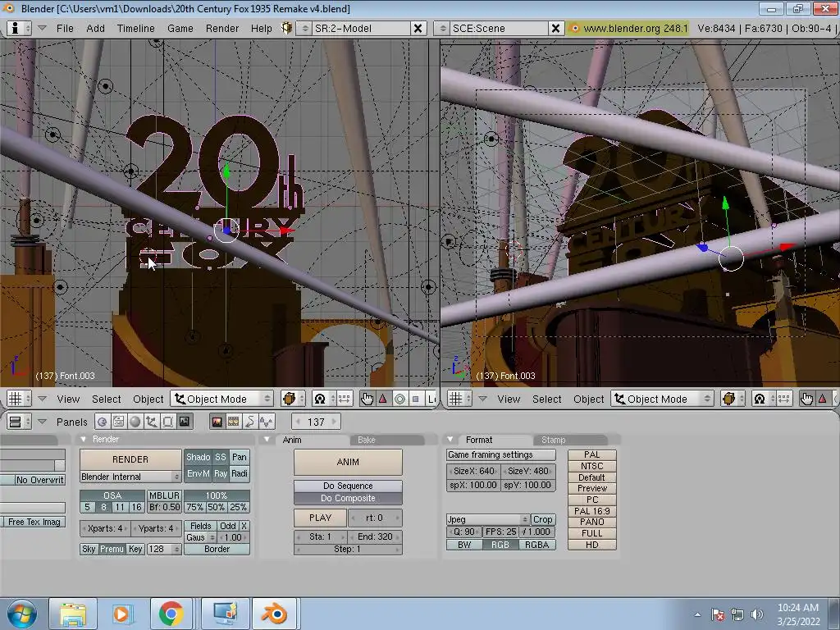Click the SizeX: 640 field
The width and height of the screenshot is (840, 630).
[473, 471]
